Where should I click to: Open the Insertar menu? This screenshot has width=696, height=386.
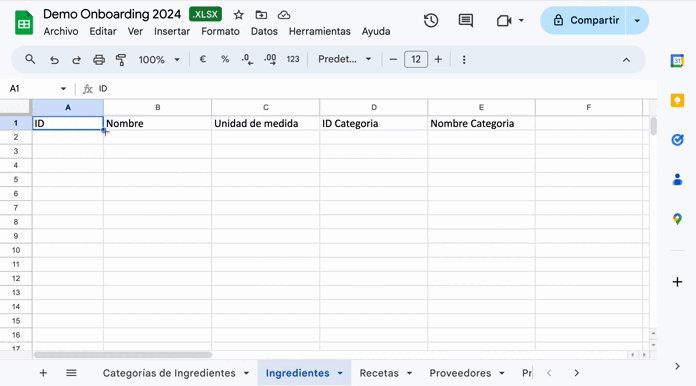[172, 32]
